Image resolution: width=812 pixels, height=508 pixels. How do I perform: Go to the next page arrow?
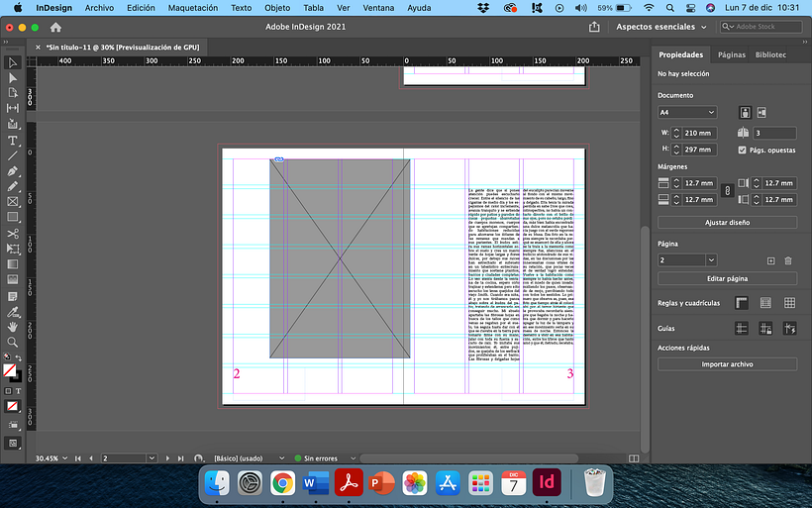167,458
